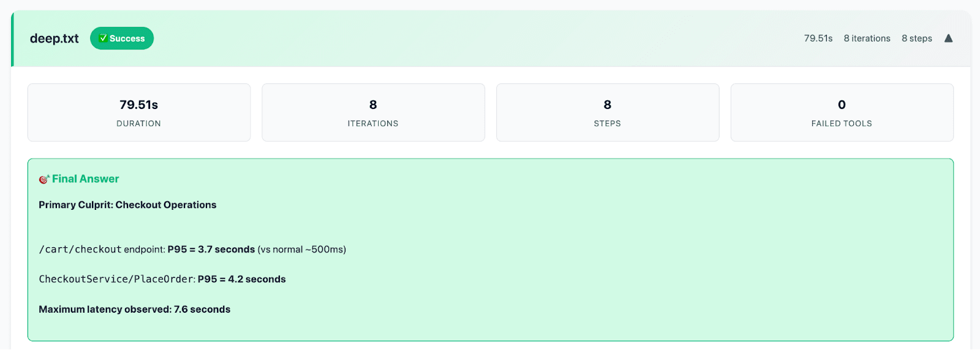Collapse the deep.txt result panel arrow

[948, 39]
